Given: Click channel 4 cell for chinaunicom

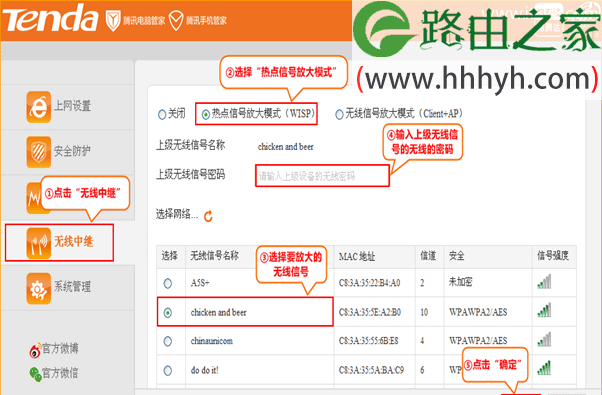Looking at the screenshot, I should tap(422, 340).
